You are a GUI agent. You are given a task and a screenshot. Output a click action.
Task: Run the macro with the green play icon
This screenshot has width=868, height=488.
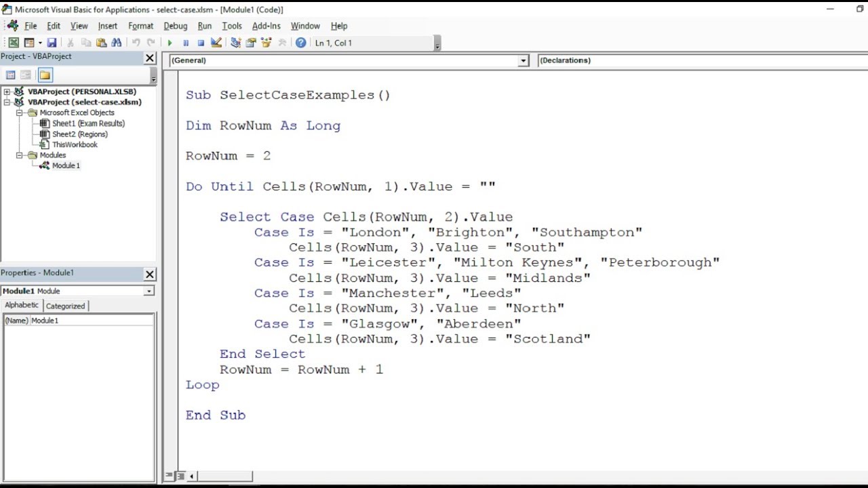170,43
